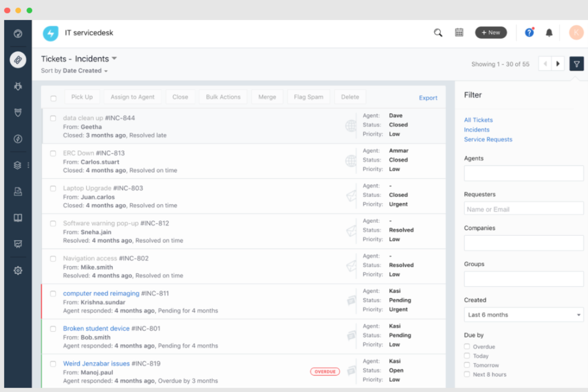
Task: Open the Created filter set to Last 6 months
Action: click(x=523, y=315)
